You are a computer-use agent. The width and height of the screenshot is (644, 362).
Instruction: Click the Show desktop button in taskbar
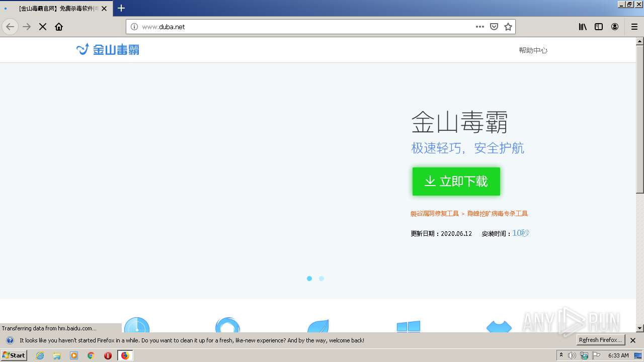(x=638, y=355)
